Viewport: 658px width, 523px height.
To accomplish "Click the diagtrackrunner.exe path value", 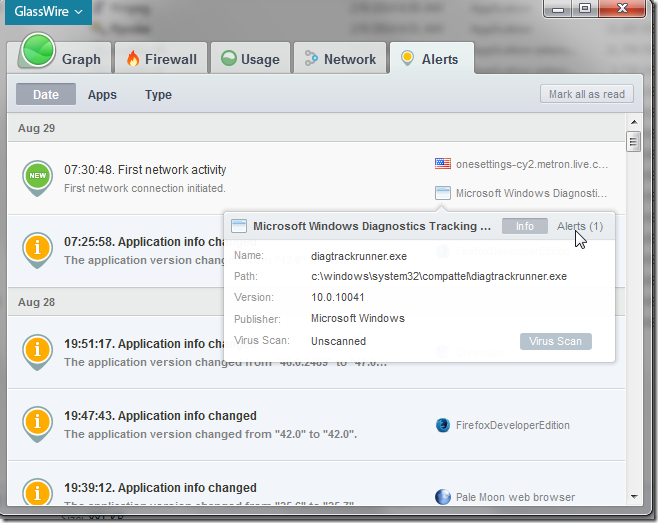I will (x=439, y=277).
